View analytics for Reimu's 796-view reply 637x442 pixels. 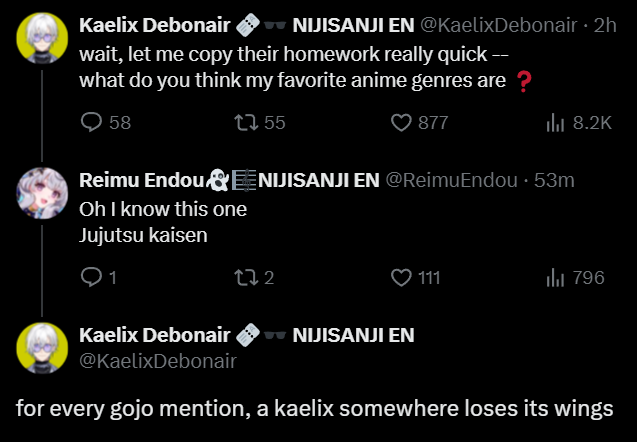tap(557, 277)
